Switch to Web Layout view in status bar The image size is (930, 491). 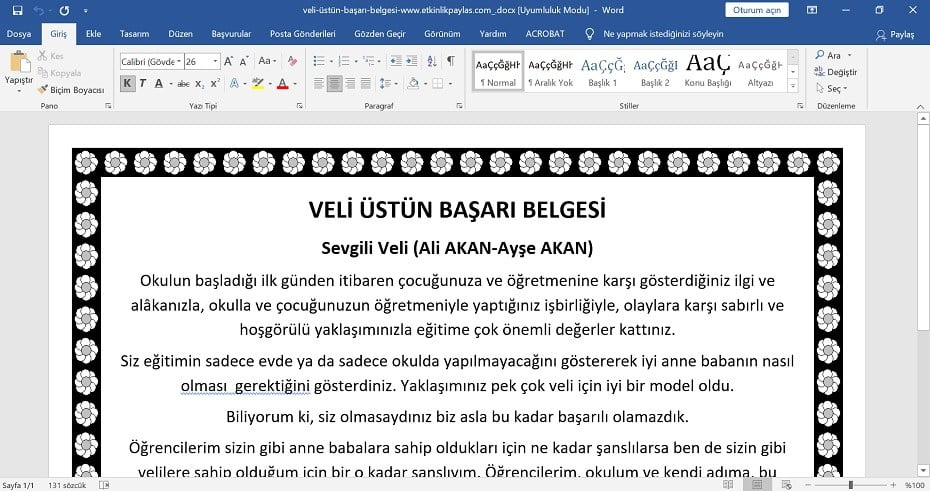point(786,485)
